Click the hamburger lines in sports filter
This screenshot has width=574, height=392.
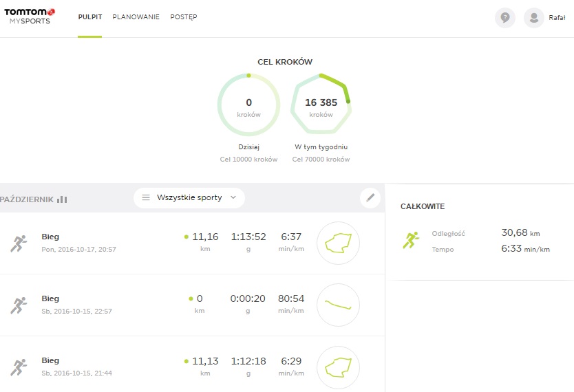click(146, 197)
